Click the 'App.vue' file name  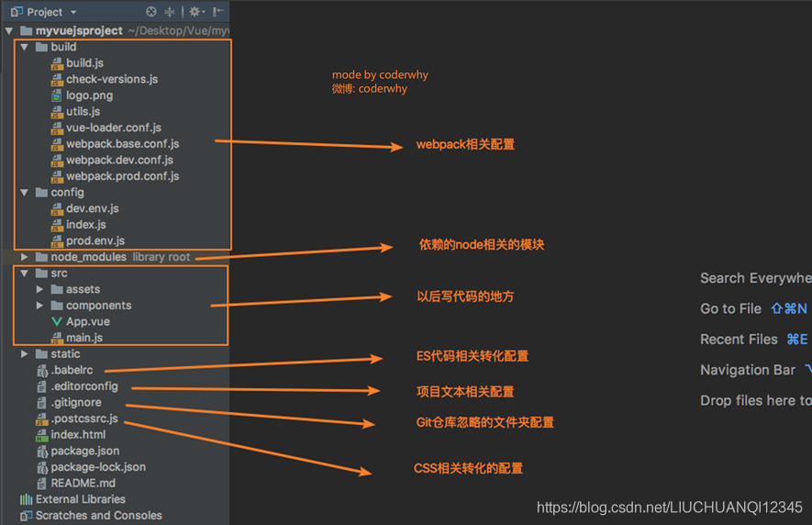pos(87,322)
